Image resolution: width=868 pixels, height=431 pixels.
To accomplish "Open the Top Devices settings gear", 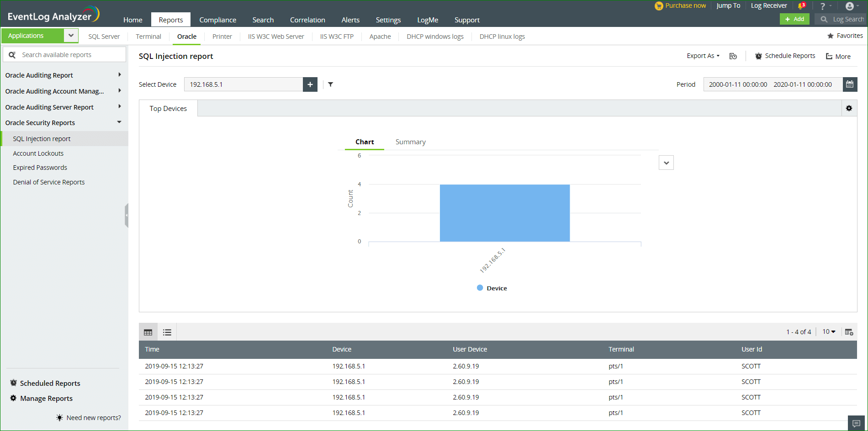I will click(849, 108).
